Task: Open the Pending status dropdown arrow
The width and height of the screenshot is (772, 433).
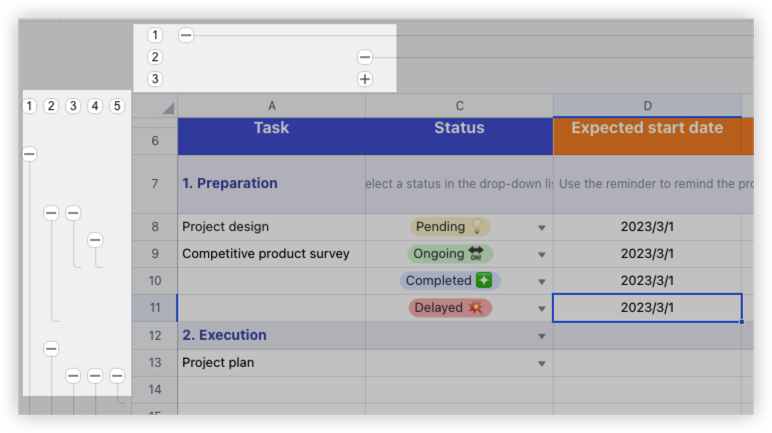Action: point(542,228)
